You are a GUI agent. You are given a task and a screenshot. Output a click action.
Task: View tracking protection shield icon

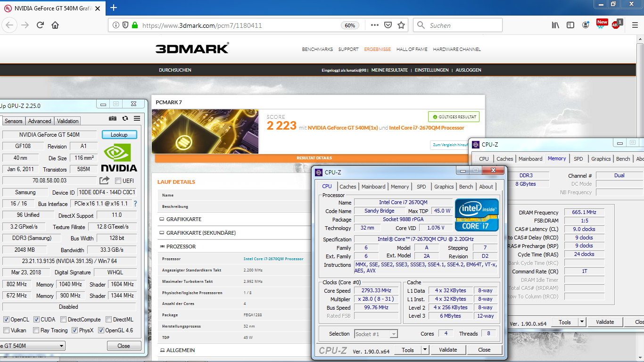(x=125, y=25)
